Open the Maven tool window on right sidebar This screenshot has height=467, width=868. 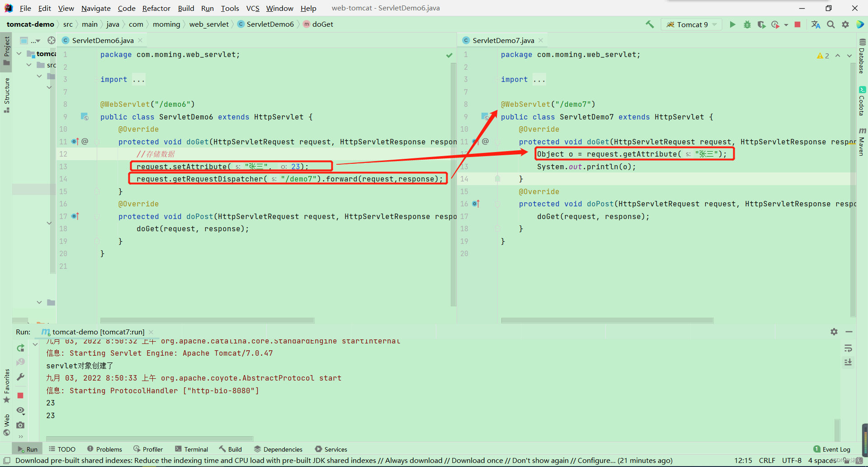point(863,141)
